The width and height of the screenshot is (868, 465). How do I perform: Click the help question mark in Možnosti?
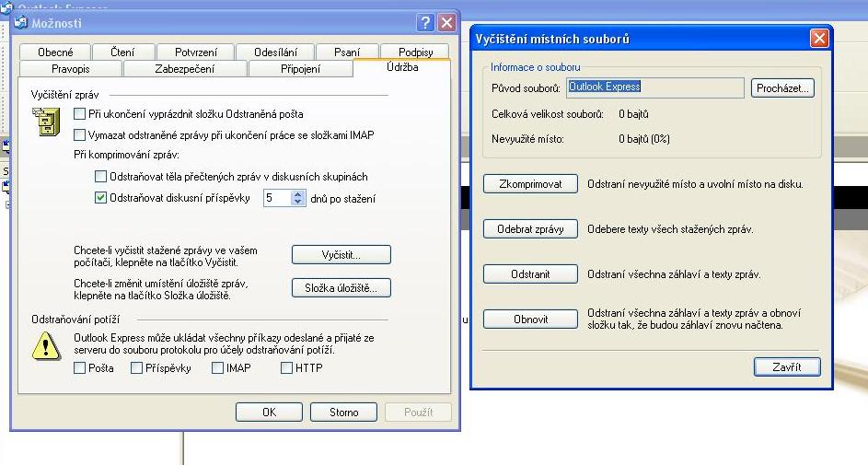click(x=425, y=23)
